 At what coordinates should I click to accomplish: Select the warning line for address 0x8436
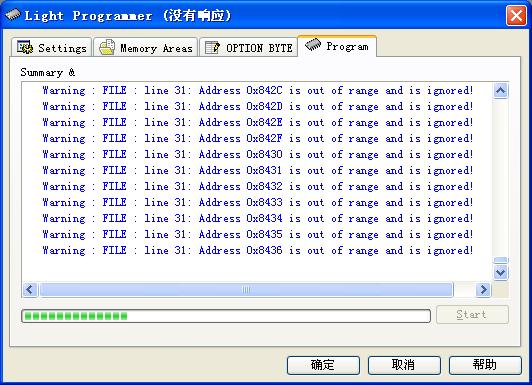pyautogui.click(x=258, y=250)
